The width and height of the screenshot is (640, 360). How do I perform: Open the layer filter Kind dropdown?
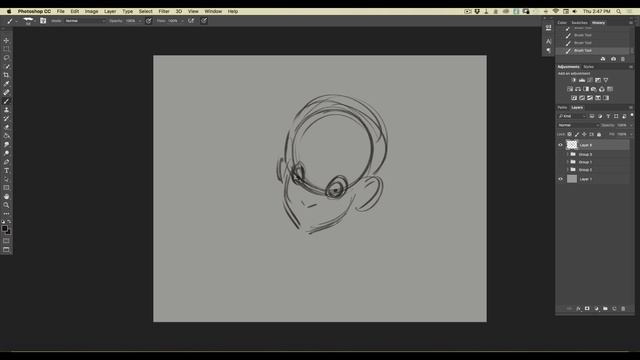[x=572, y=116]
